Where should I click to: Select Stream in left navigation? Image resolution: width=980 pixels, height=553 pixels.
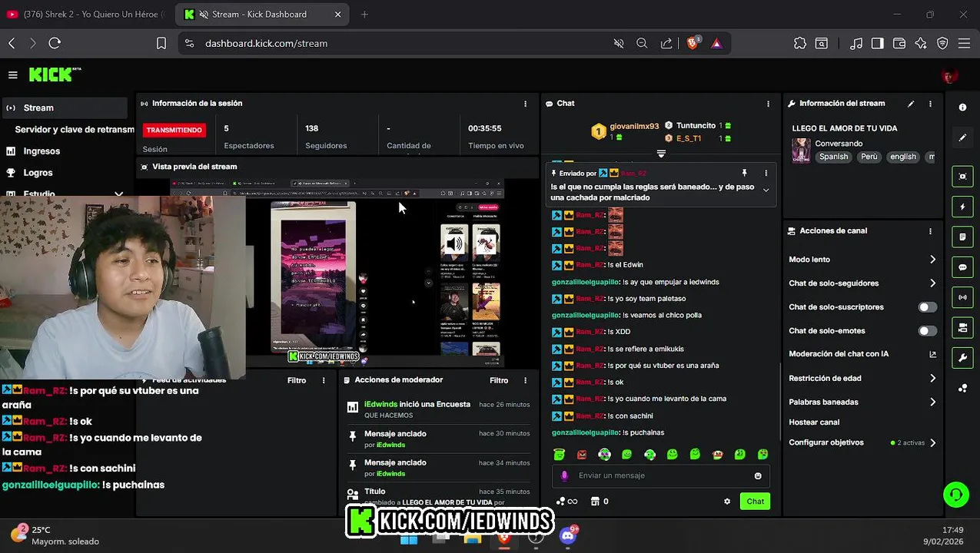65,108
